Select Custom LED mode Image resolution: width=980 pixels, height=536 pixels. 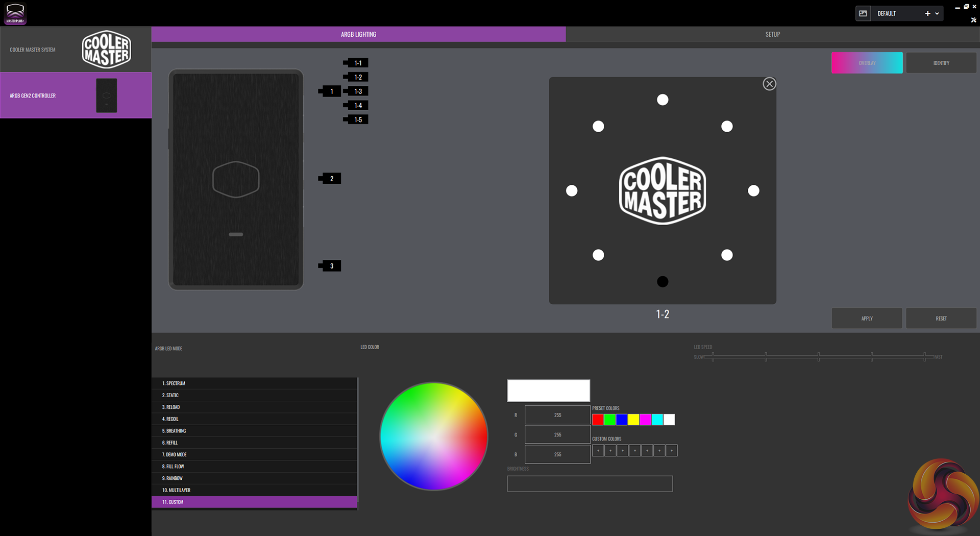[254, 502]
